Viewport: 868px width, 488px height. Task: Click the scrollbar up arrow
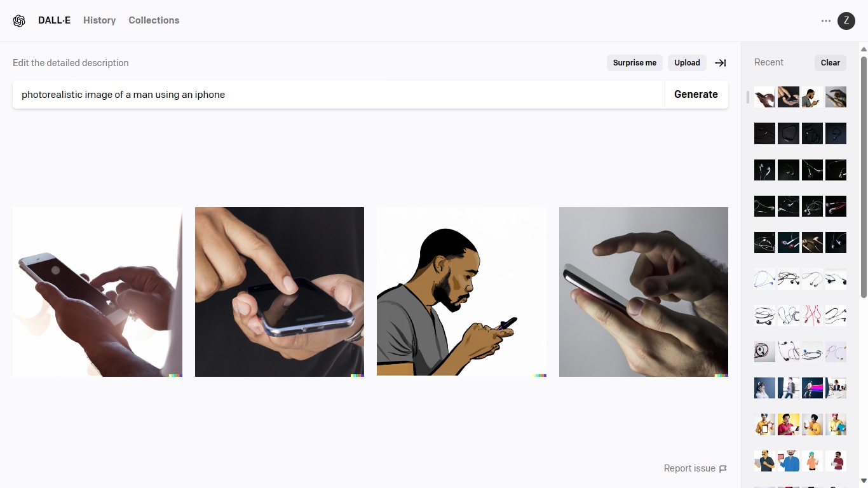point(864,48)
